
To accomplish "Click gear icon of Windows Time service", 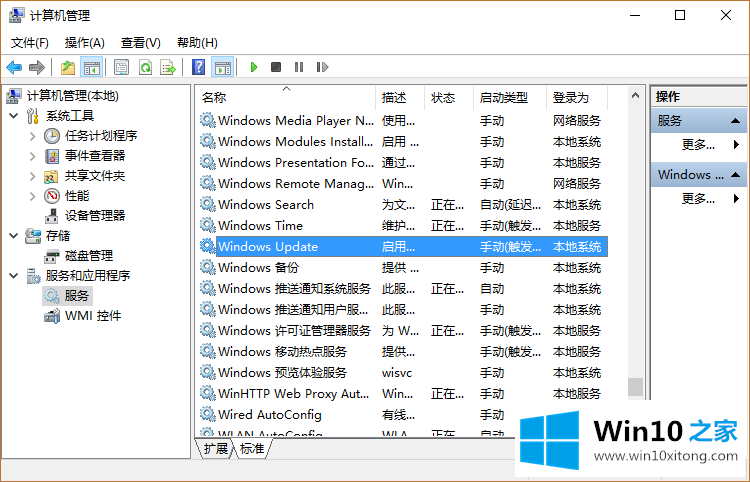I will point(208,226).
